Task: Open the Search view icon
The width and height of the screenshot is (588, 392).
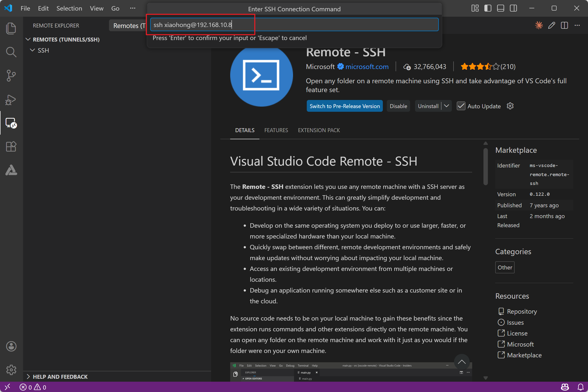Action: tap(11, 52)
